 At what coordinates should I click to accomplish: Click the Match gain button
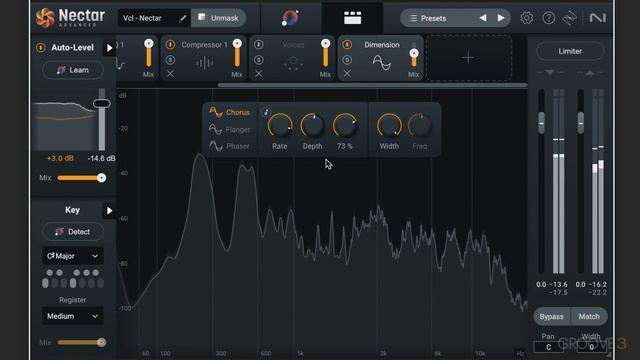pos(589,317)
